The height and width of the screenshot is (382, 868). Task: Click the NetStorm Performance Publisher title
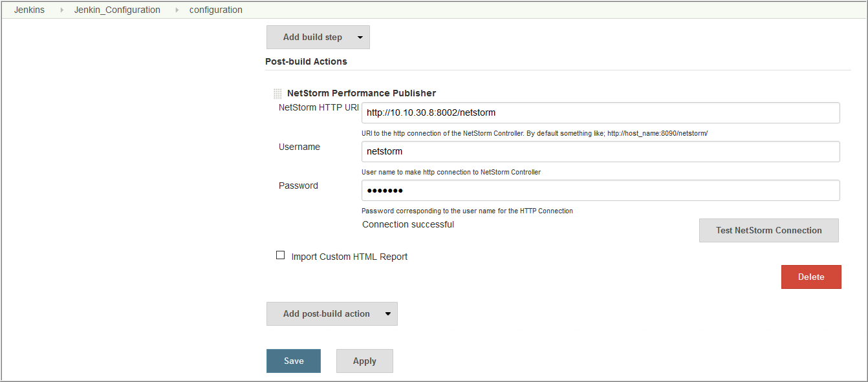click(x=362, y=93)
